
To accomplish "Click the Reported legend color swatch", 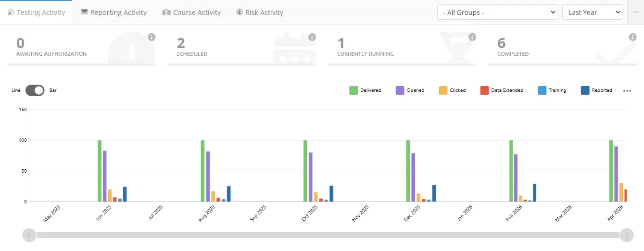I will [585, 90].
